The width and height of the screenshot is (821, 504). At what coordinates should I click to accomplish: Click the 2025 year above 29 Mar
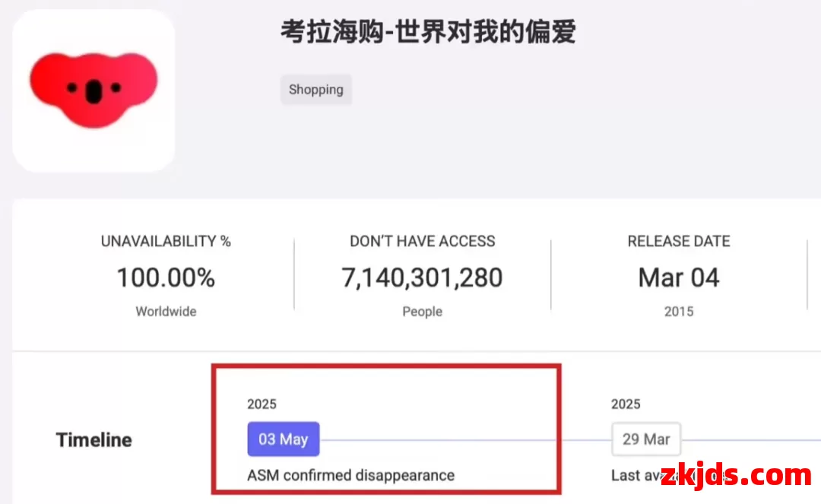click(626, 404)
